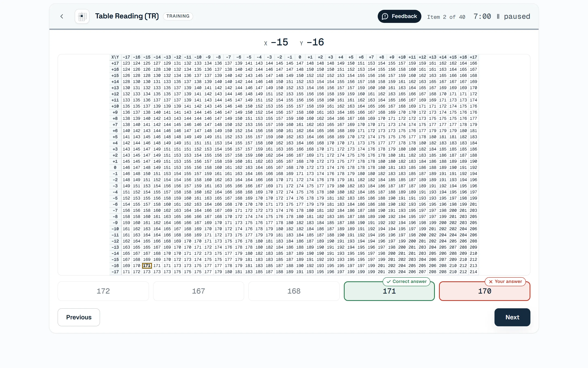Go to the Next item
Image resolution: width=588 pixels, height=368 pixels.
512,317
